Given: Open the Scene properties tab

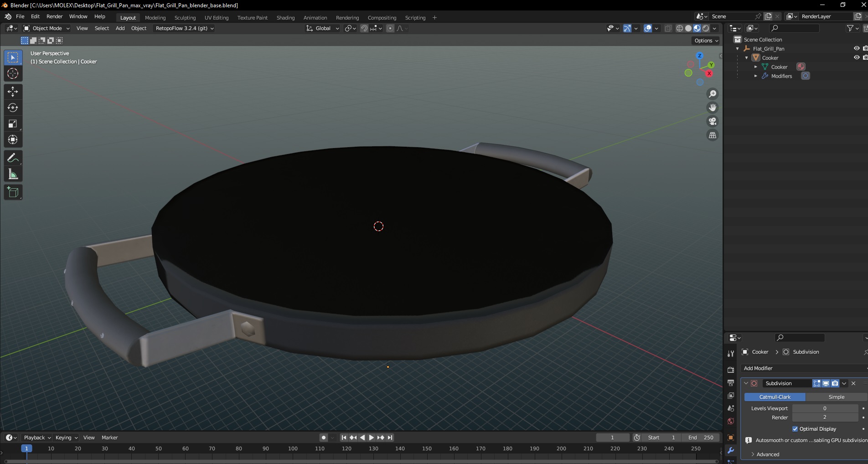Looking at the screenshot, I should pos(731,408).
